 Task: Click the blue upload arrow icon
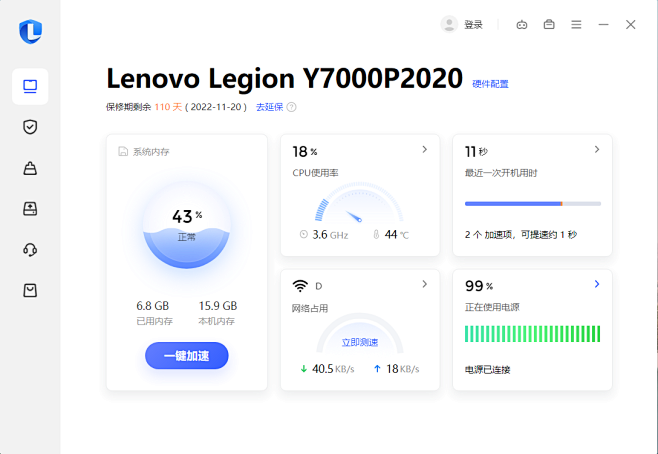click(377, 369)
